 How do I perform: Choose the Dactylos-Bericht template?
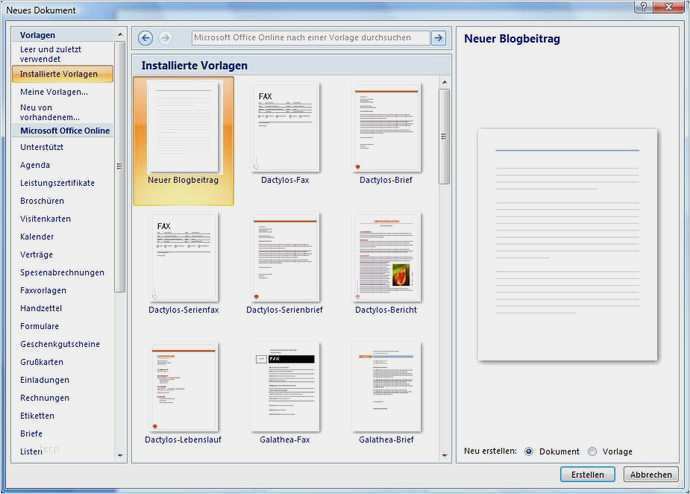click(386, 263)
